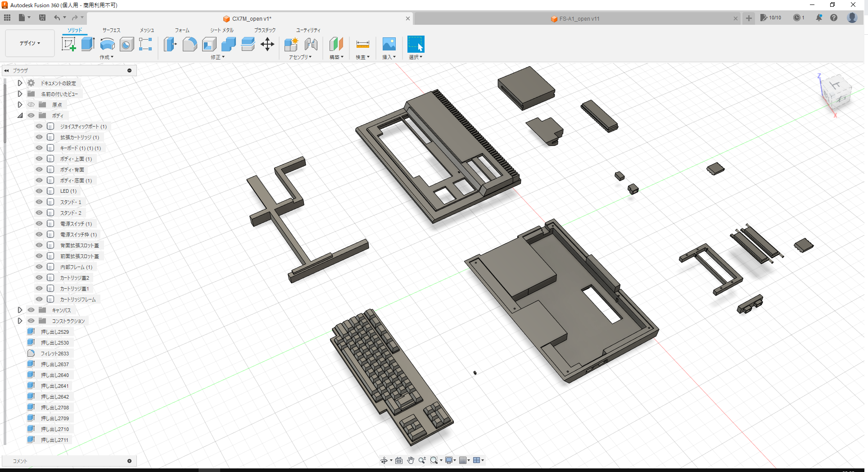Hide the 電源スイッチ (1) body

pyautogui.click(x=39, y=223)
